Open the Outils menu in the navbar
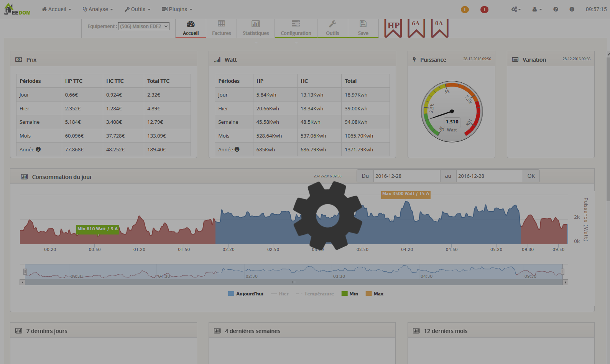This screenshot has height=364, width=610. [138, 9]
